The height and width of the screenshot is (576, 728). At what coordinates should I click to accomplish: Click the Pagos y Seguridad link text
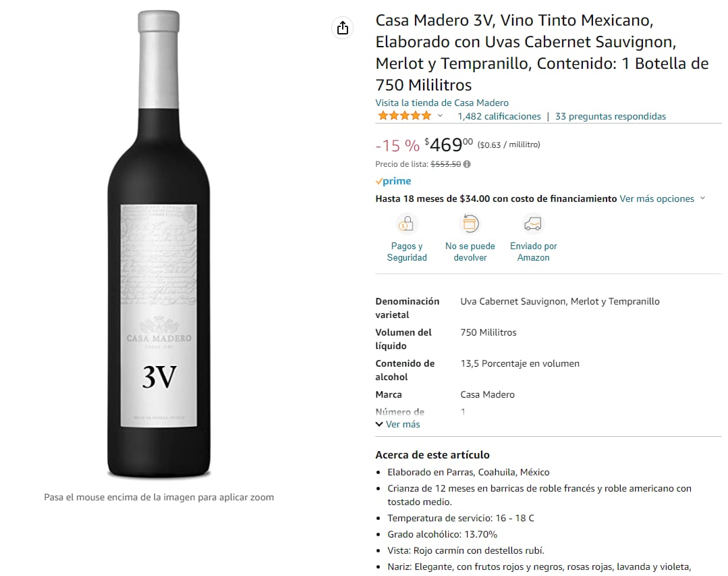(407, 252)
